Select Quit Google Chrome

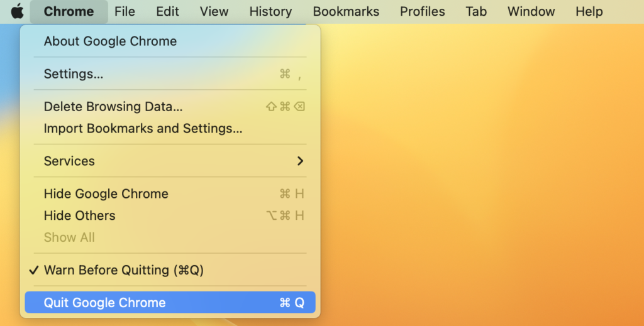click(x=170, y=303)
